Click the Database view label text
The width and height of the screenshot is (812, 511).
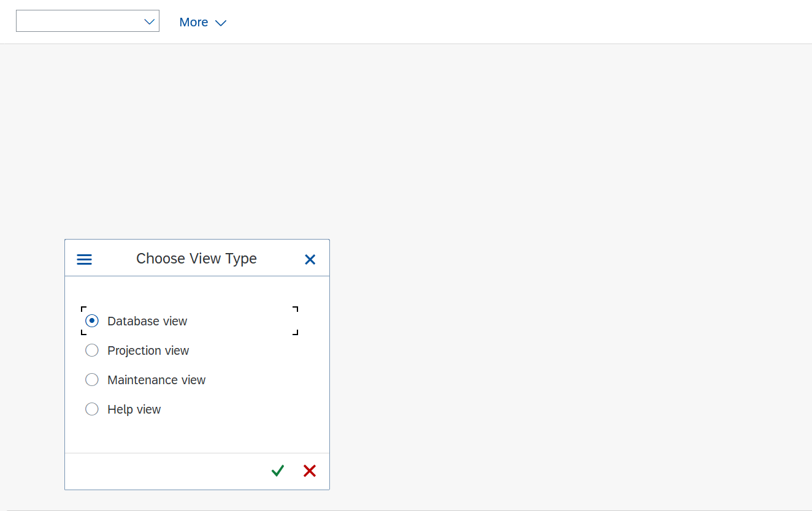point(147,321)
